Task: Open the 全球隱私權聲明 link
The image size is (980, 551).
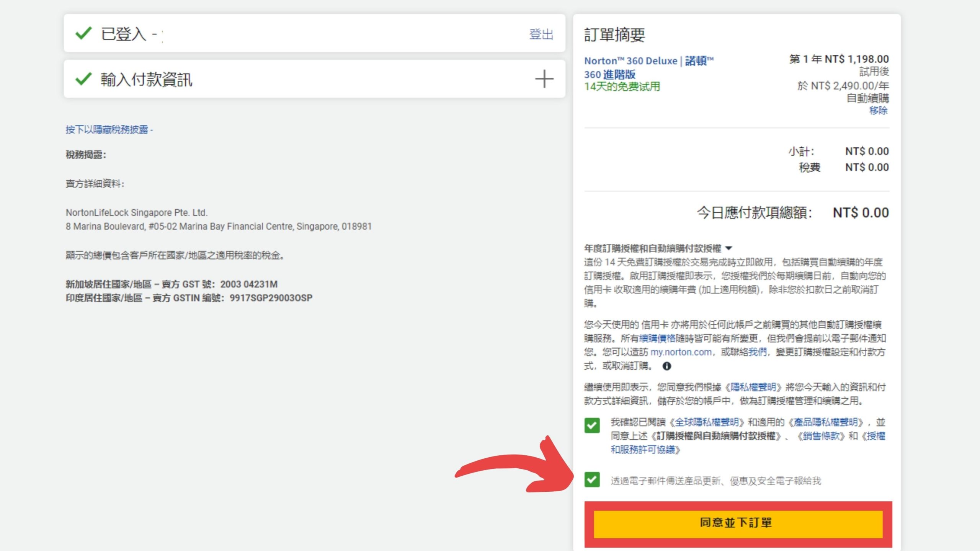Action: pyautogui.click(x=706, y=422)
